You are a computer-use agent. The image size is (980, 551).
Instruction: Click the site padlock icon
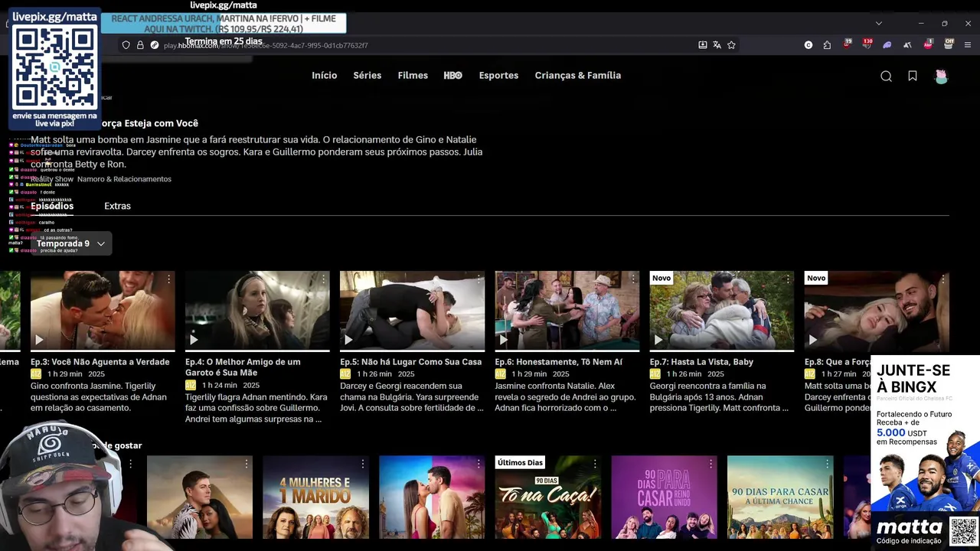[140, 45]
